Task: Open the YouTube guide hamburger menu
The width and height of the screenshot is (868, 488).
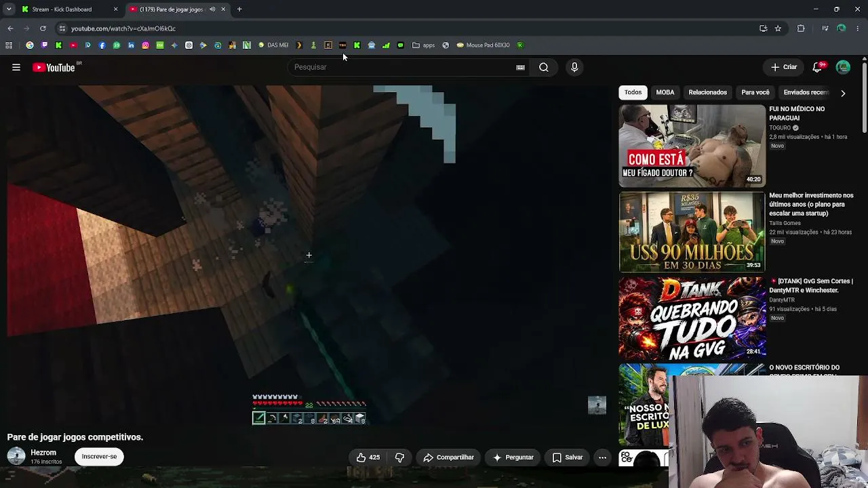Action: [16, 67]
